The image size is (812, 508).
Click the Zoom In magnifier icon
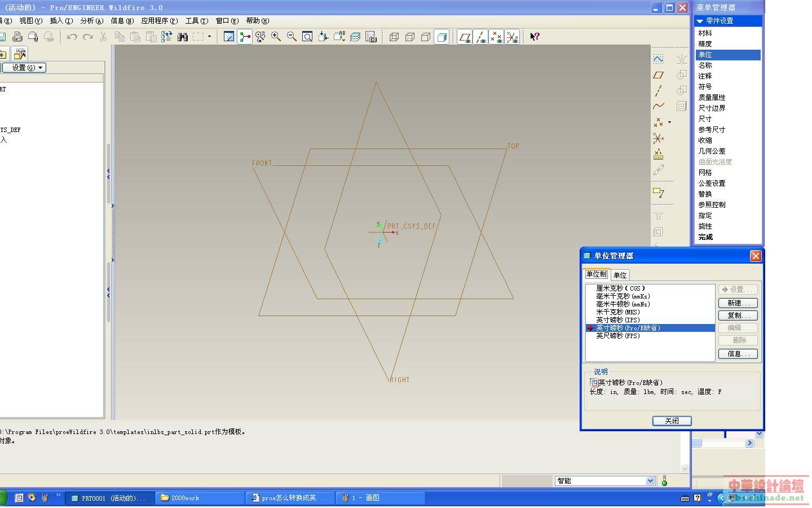(276, 37)
